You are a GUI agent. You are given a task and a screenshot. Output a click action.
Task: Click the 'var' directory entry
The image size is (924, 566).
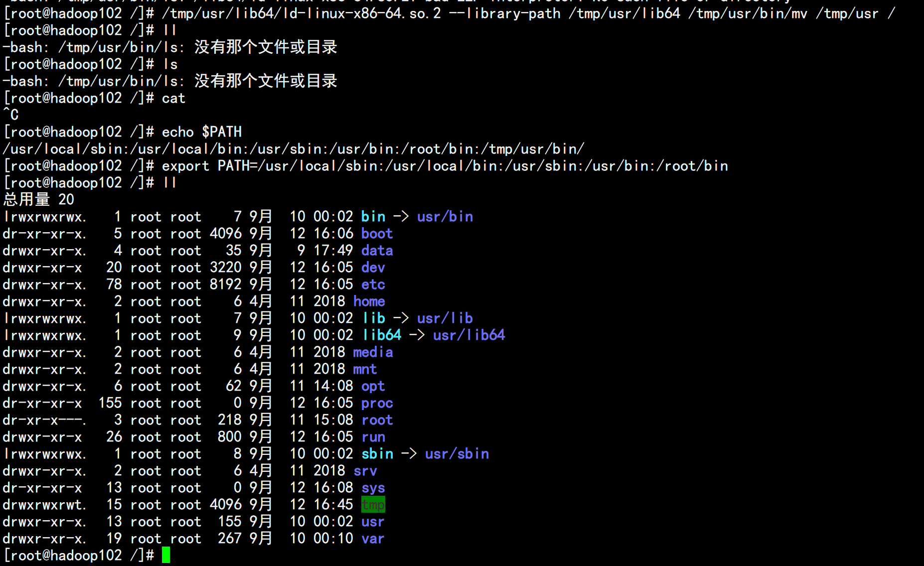point(373,539)
